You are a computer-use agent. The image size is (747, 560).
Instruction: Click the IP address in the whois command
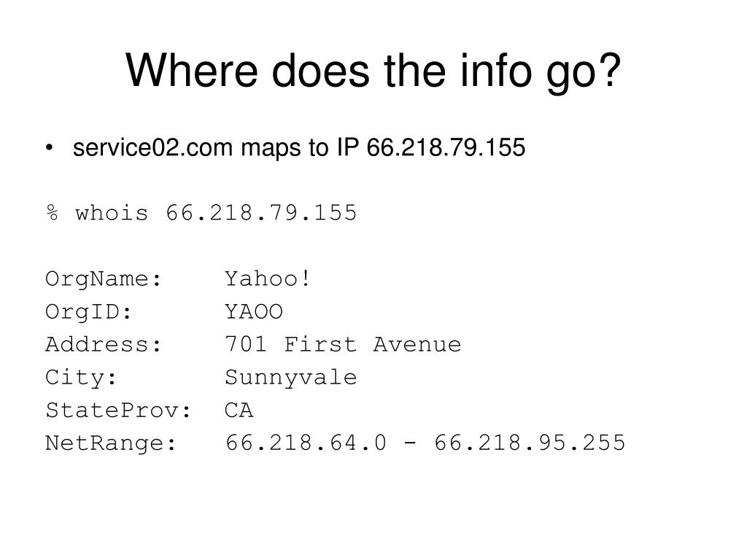pos(261,213)
